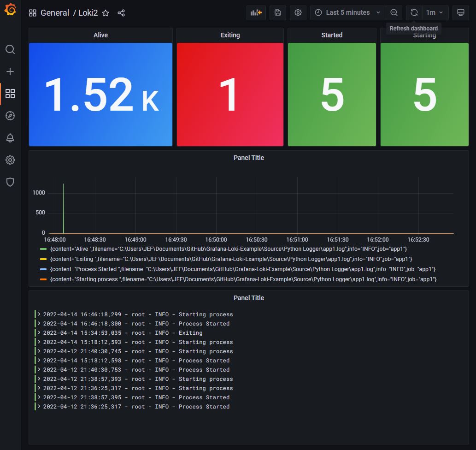This screenshot has width=476, height=450.
Task: Open Alerting via the bell icon
Action: pyautogui.click(x=10, y=138)
